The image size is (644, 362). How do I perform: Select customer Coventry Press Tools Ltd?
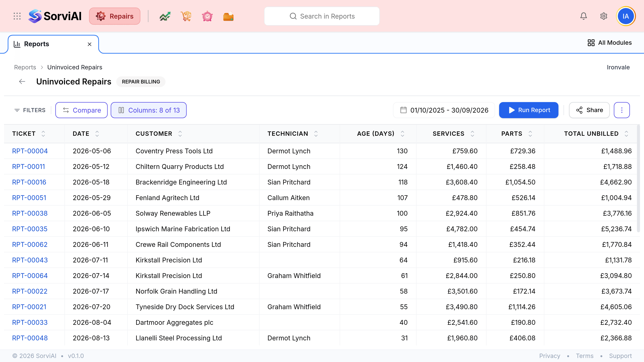coord(174,151)
